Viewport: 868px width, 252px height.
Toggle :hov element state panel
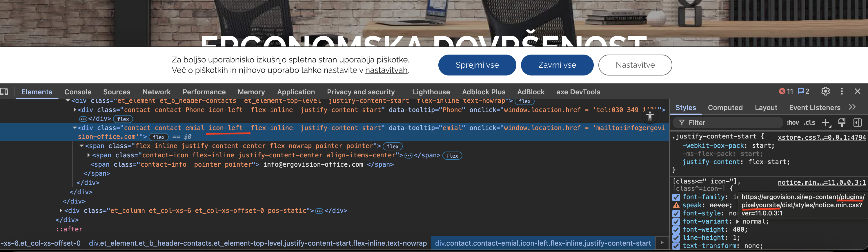(793, 123)
